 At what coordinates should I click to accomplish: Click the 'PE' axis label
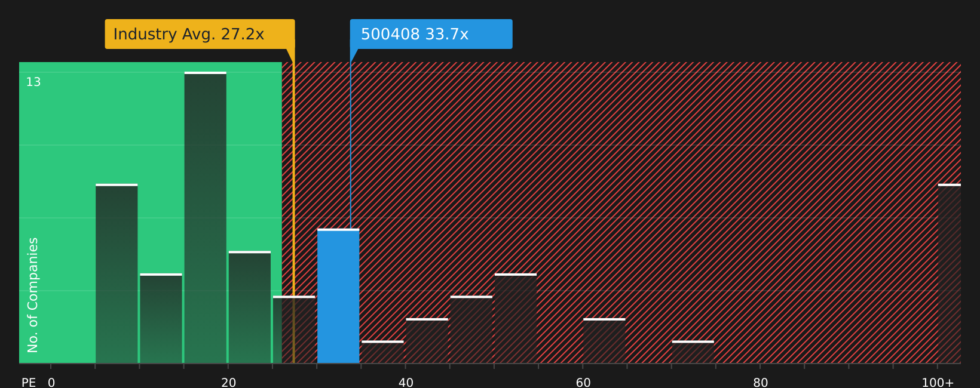pyautogui.click(x=29, y=383)
